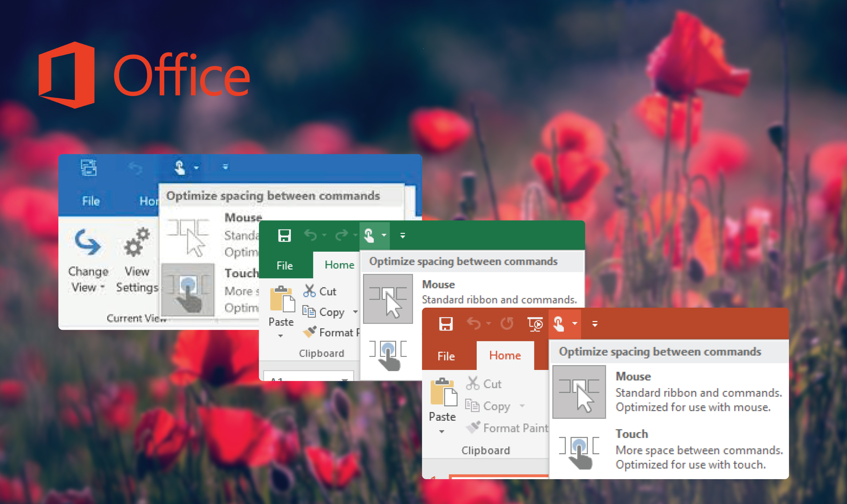Click the Paste clipboard icon in Excel
Image resolution: width=847 pixels, height=504 pixels.
click(282, 299)
